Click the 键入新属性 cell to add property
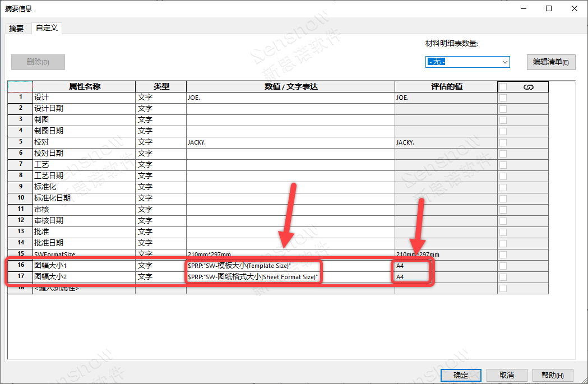This screenshot has width=588, height=384. 84,288
